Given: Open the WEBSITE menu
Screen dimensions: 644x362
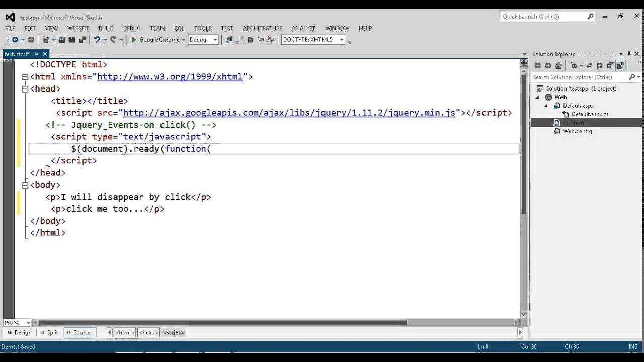Looking at the screenshot, I should pos(78,28).
